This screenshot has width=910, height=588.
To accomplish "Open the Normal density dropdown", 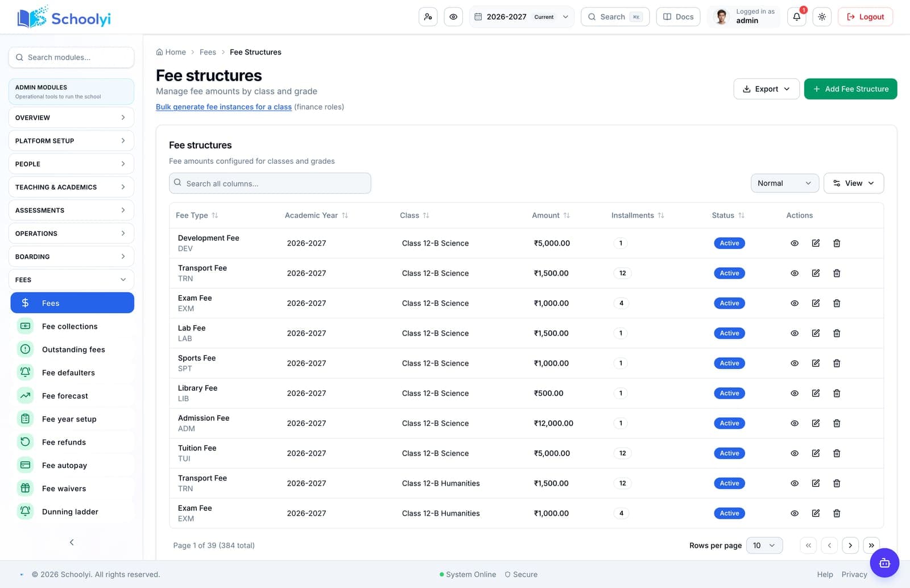I will click(785, 183).
